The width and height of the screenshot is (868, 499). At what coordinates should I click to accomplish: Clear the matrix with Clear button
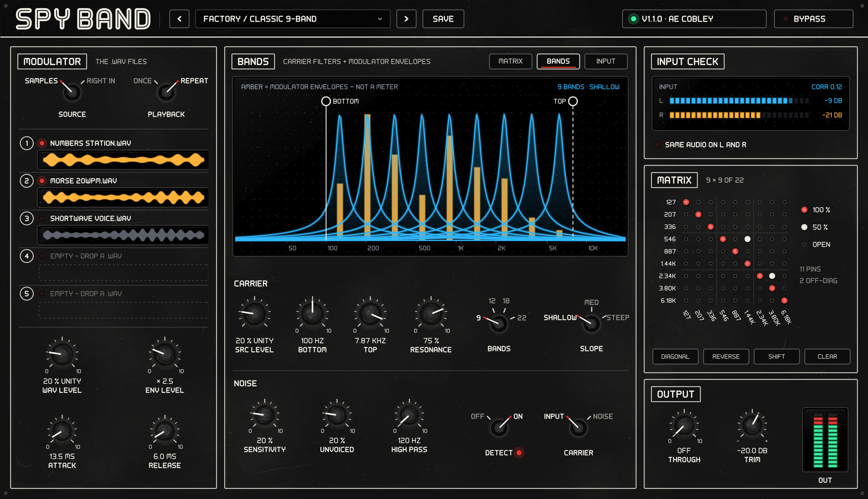[827, 357]
